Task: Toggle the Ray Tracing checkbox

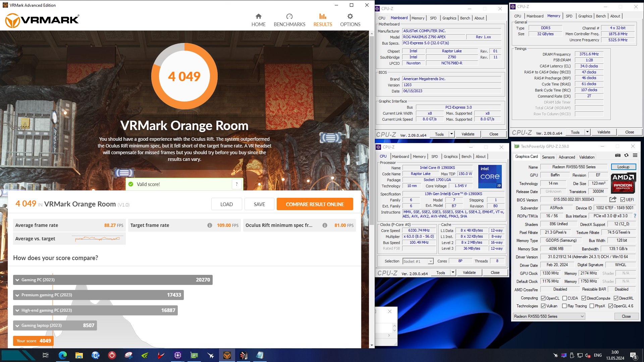Action: click(564, 306)
